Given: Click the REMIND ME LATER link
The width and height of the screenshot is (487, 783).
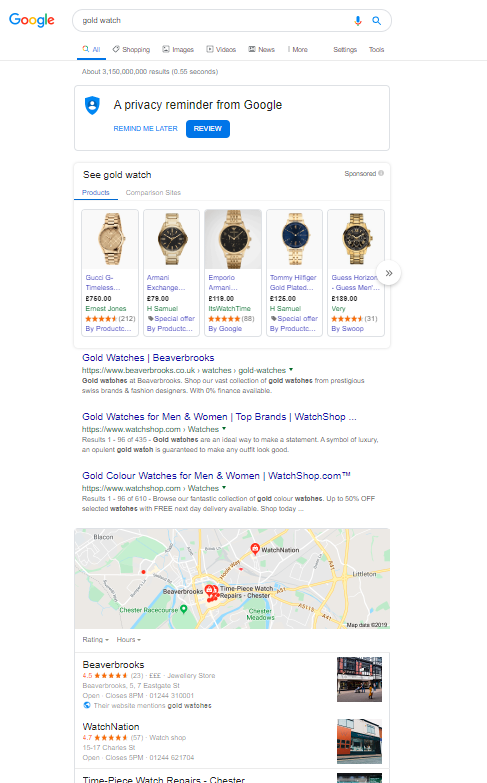Looking at the screenshot, I should point(145,129).
